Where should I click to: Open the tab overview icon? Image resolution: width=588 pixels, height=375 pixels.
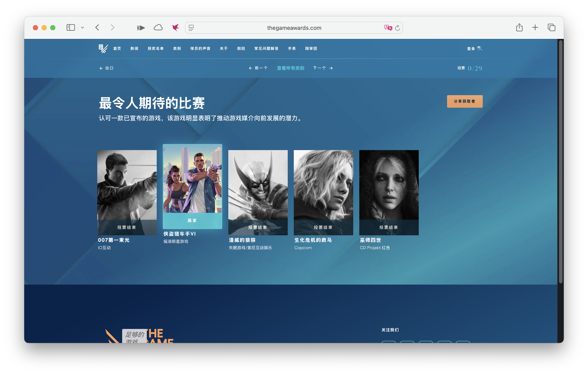pos(551,27)
